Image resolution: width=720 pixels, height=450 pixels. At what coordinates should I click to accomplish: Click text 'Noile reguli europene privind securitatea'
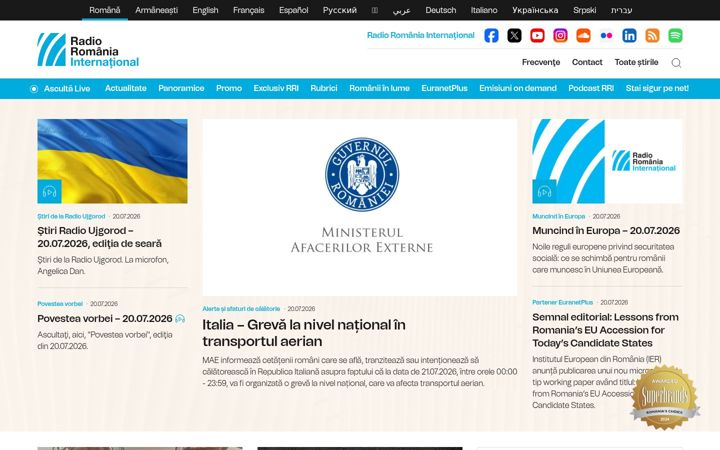[x=603, y=258]
